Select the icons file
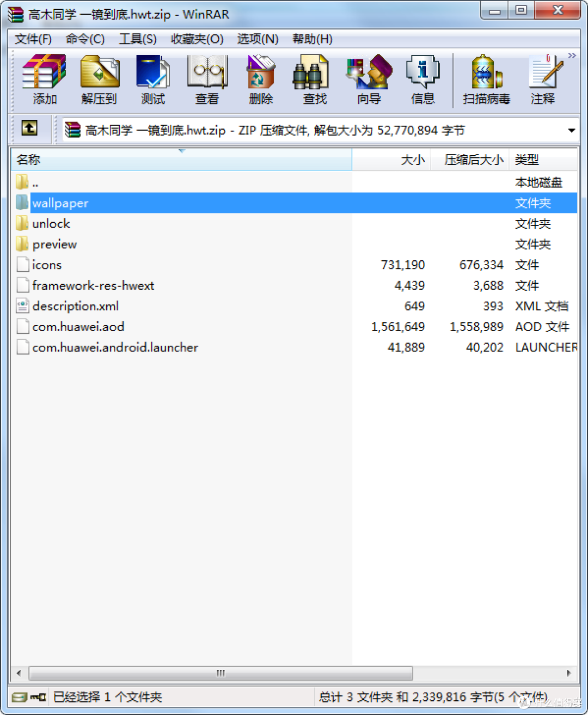 294,265
